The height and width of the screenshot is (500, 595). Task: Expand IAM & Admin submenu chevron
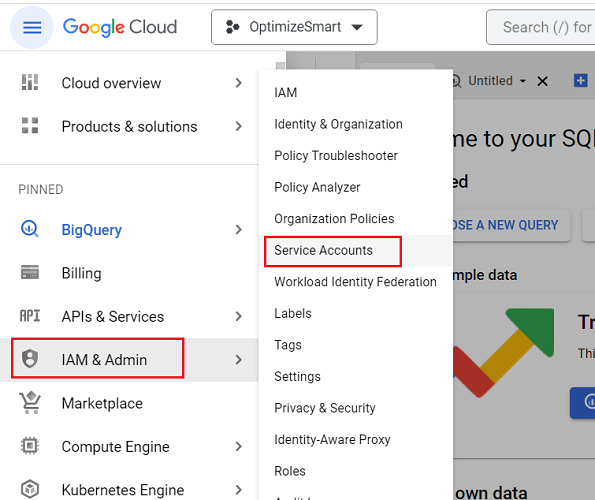coord(238,360)
